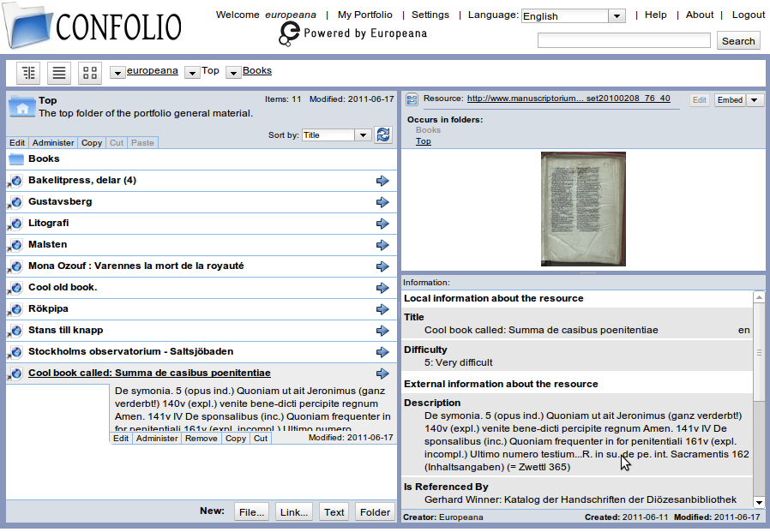Open the manuscriptorium resource URL link
This screenshot has height=532, width=770.
coord(568,99)
